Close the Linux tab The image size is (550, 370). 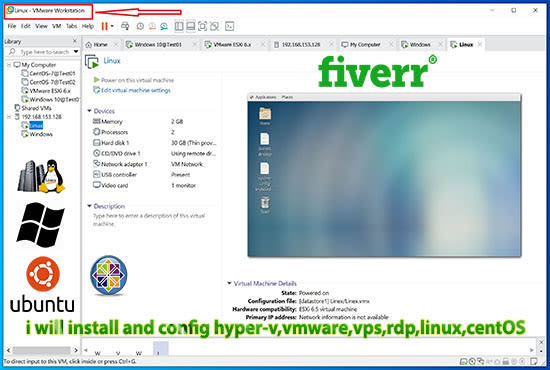[480, 44]
